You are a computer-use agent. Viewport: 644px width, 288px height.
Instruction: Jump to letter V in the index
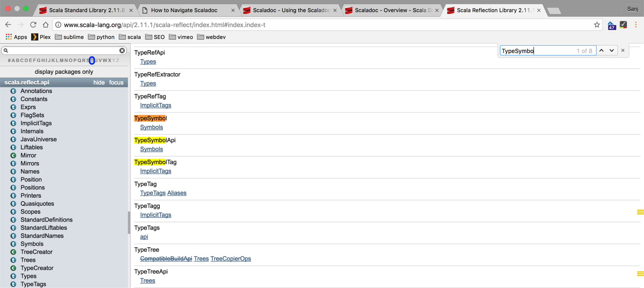[x=100, y=61]
